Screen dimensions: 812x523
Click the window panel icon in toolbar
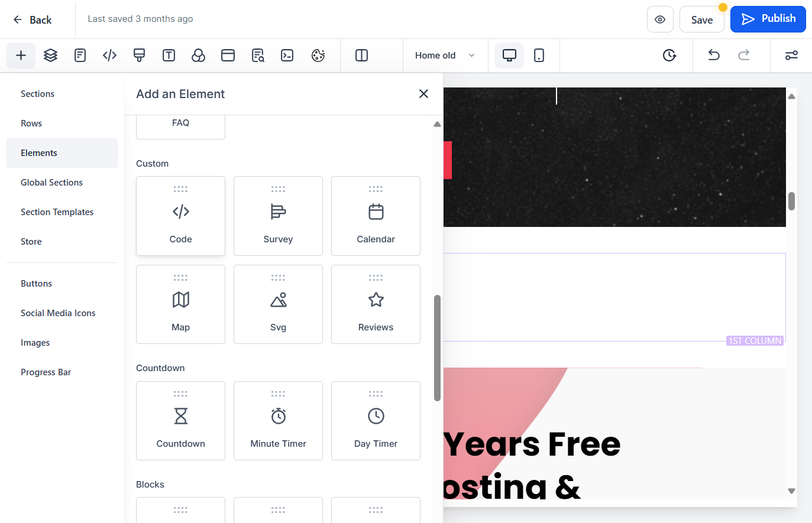[228, 56]
